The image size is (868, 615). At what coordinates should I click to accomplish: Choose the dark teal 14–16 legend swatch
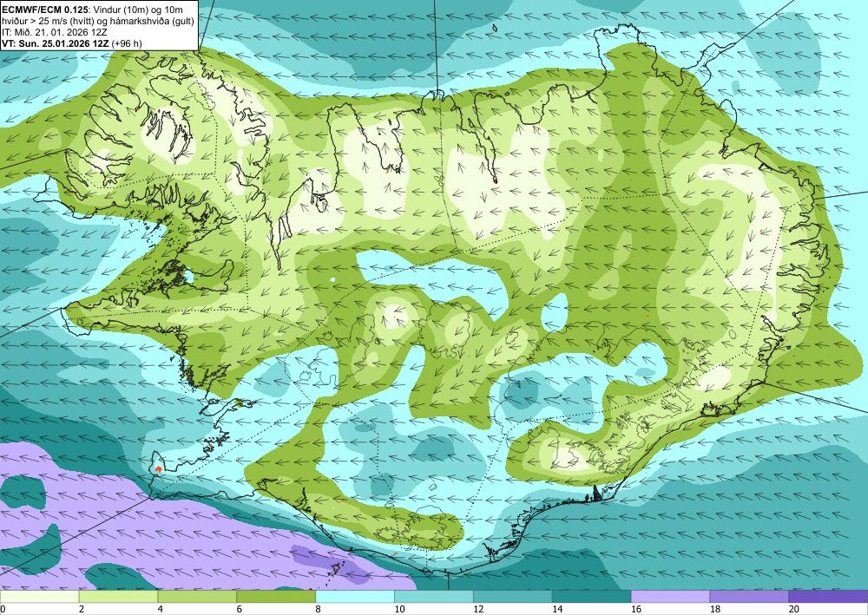[x=591, y=597]
